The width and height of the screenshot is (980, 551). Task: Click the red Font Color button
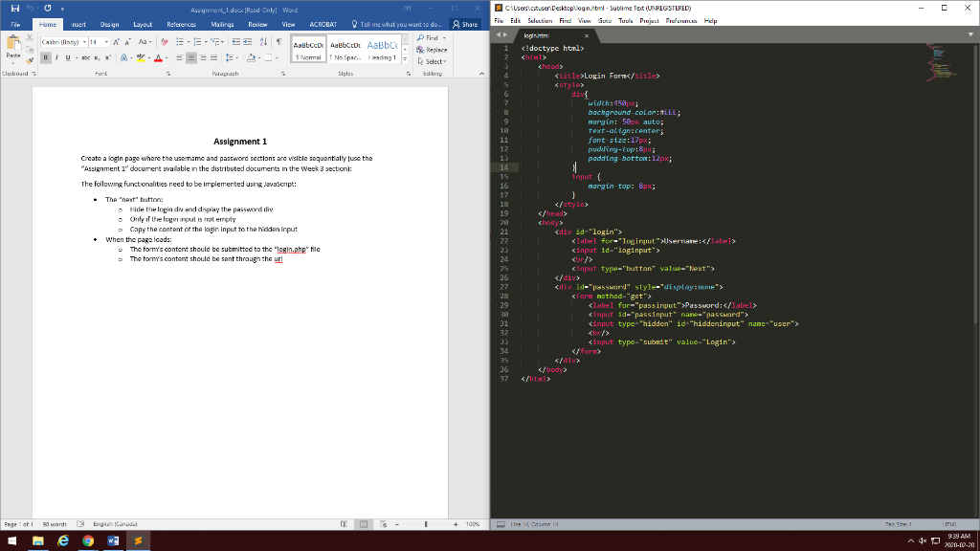coord(158,58)
